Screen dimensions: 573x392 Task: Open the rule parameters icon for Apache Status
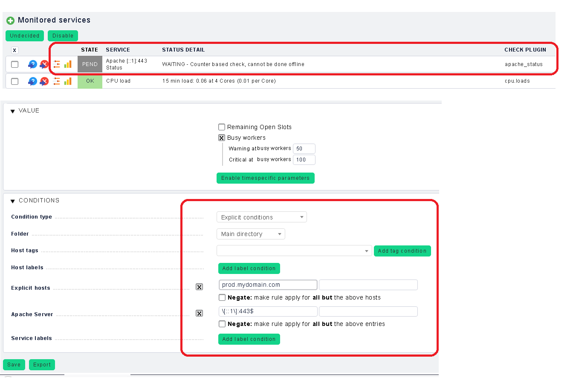[57, 64]
